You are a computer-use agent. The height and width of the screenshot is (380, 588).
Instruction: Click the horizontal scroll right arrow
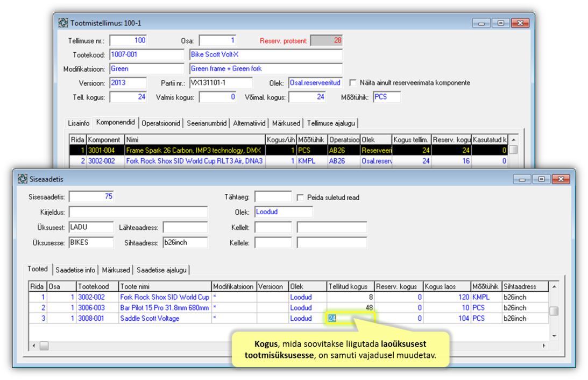[x=544, y=346]
